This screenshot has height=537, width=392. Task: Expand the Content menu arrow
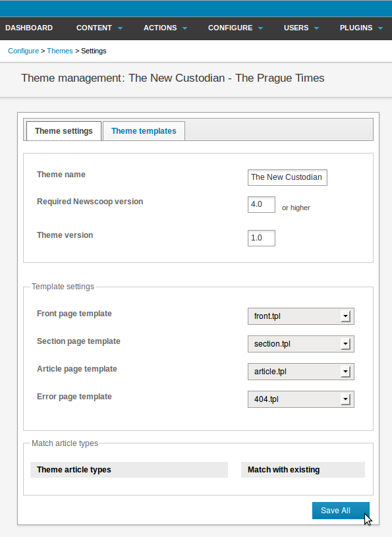[120, 28]
